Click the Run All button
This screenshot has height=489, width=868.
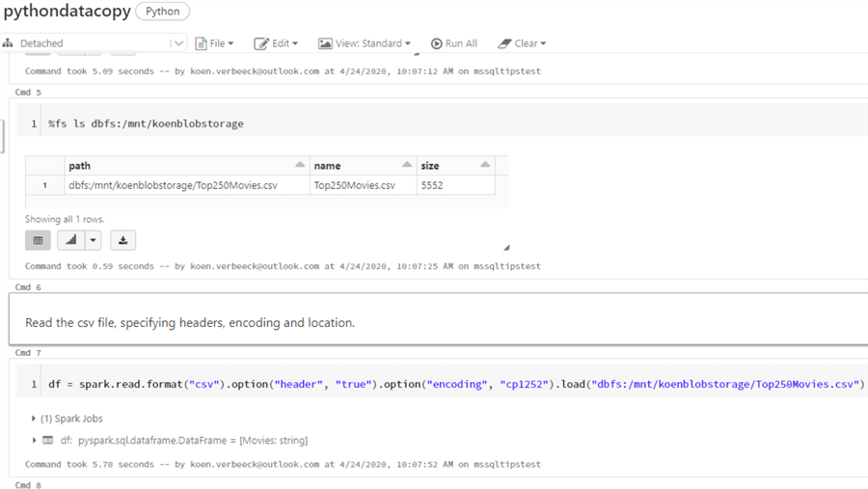click(454, 43)
